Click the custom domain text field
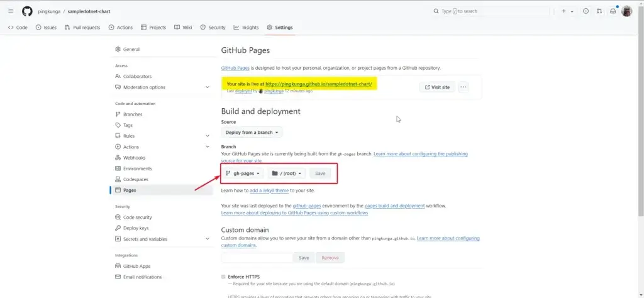644x298 pixels. click(x=257, y=258)
